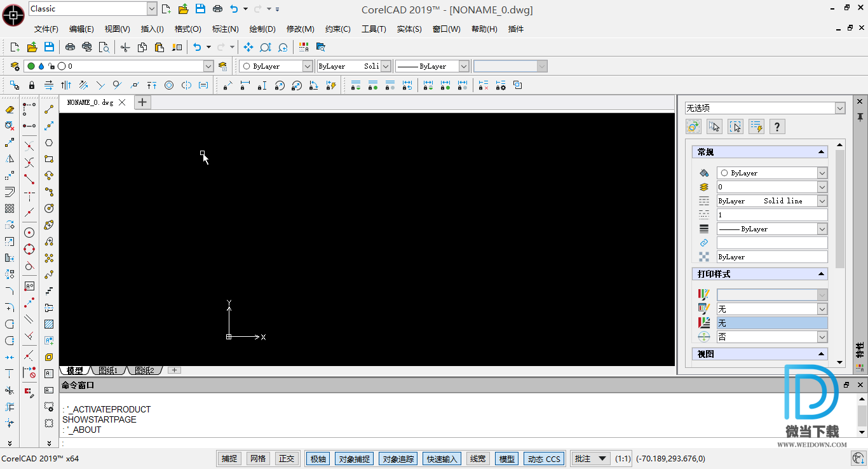Viewport: 868px width, 469px height.
Task: Click the properties panel vertical scrollbar
Action: tap(840, 210)
